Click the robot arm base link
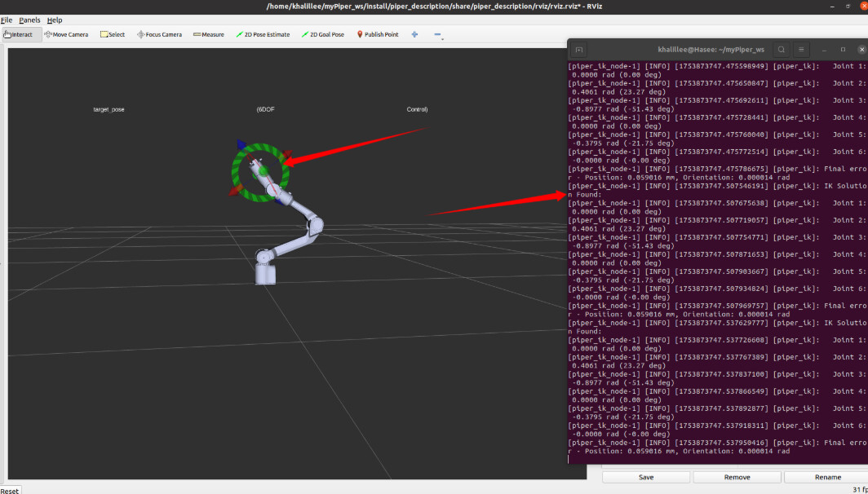Viewport: 868px width, 494px height. [265, 273]
